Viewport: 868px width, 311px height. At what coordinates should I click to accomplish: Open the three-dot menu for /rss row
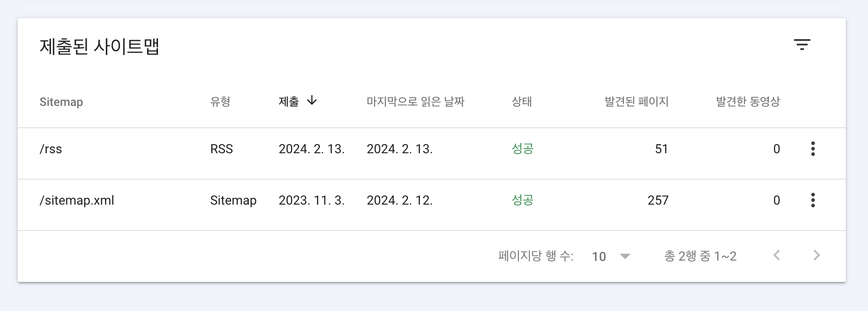[813, 149]
